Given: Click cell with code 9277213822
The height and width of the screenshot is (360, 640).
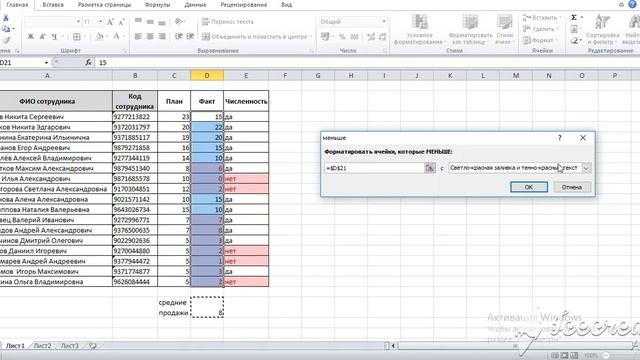Looking at the screenshot, I should tap(135, 117).
